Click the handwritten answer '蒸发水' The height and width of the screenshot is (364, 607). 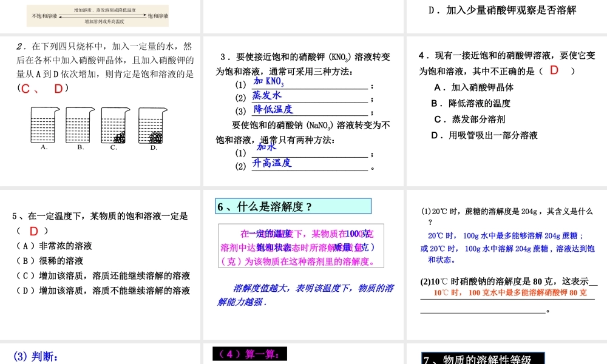point(266,95)
